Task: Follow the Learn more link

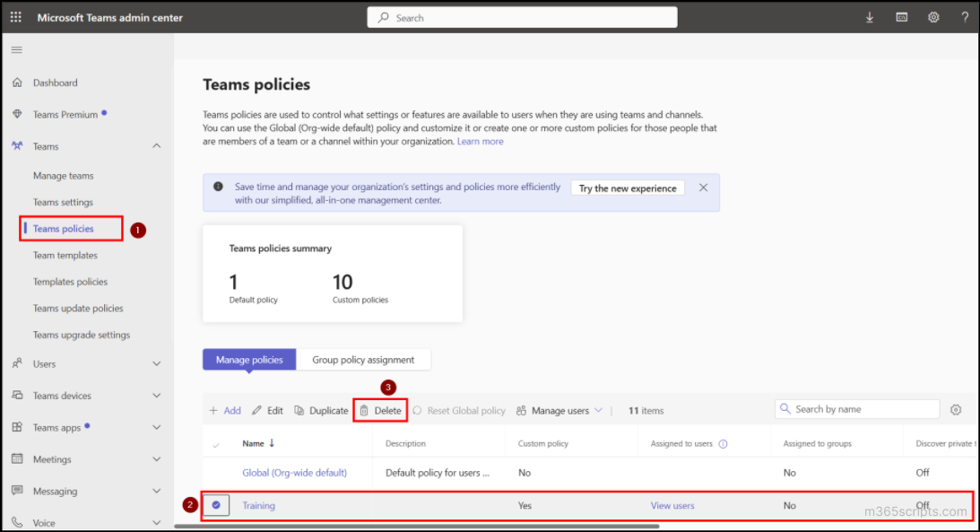Action: coord(480,141)
